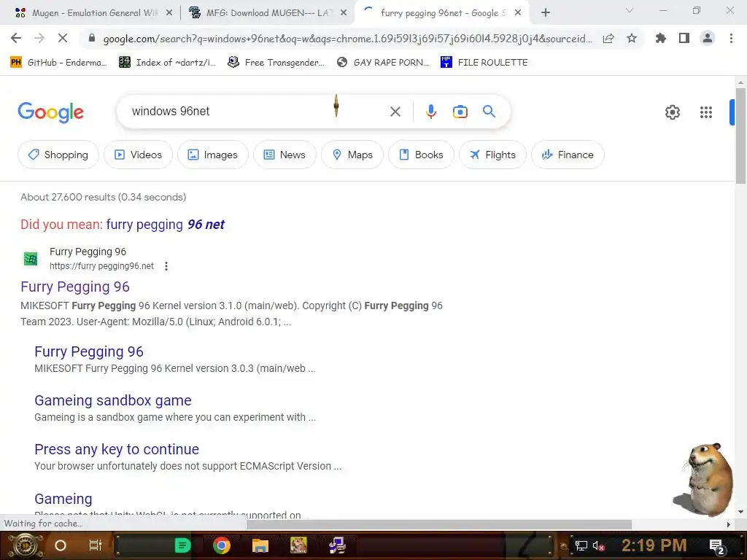Click the horizontal scrollbar thumb
The width and height of the screenshot is (747, 560).
[439, 524]
